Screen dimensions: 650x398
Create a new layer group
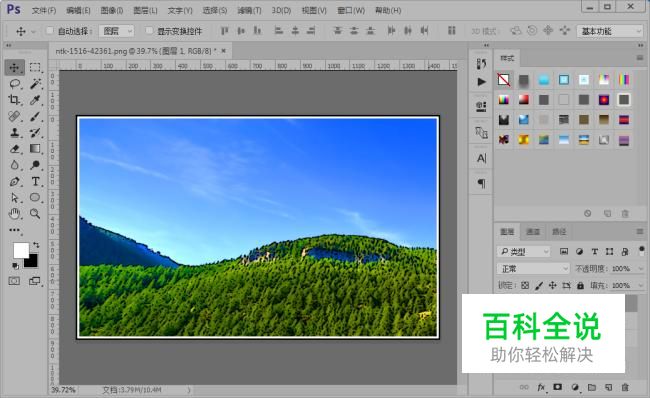pos(592,387)
